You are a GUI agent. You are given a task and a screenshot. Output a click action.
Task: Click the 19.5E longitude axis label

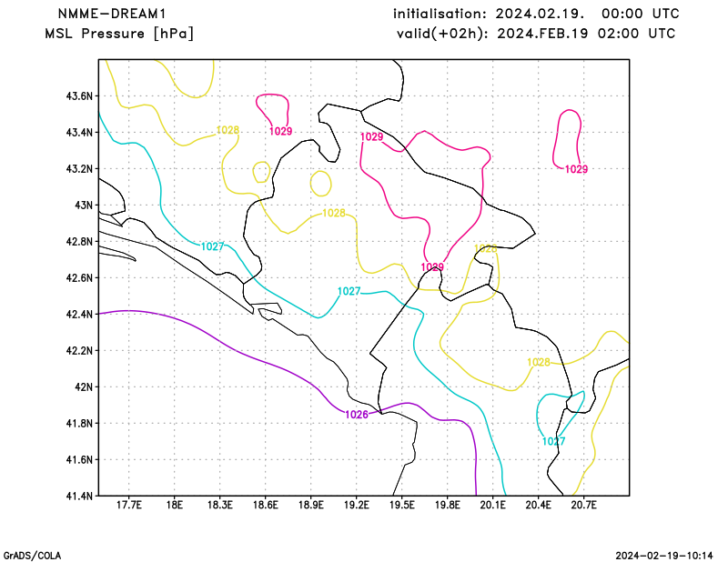coord(401,505)
